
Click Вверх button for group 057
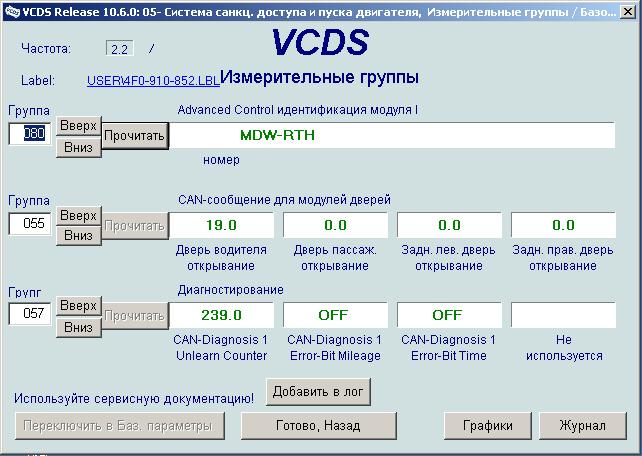[78, 305]
